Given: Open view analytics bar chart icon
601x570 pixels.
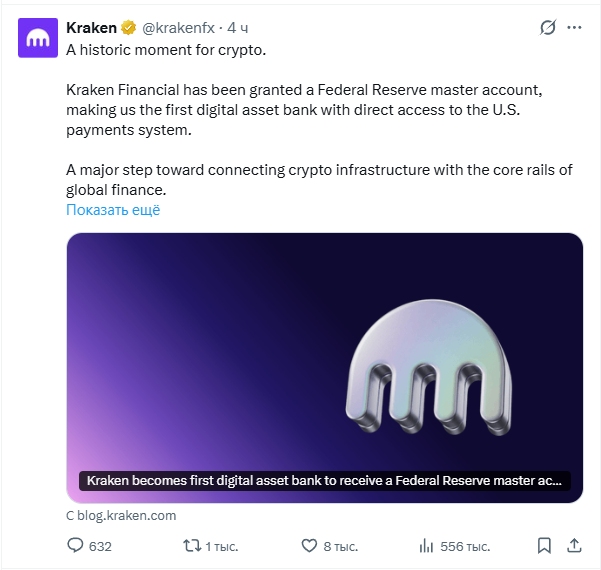Looking at the screenshot, I should [x=426, y=546].
